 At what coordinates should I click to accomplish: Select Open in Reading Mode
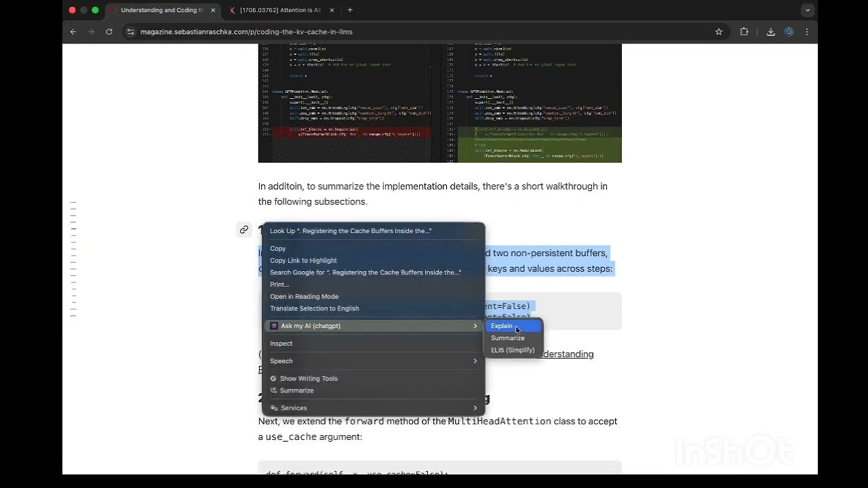(374, 297)
